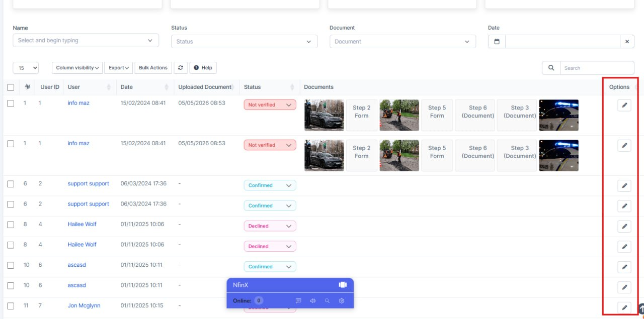The width and height of the screenshot is (644, 319).
Task: Open the page size 15 dropdown
Action: pyautogui.click(x=26, y=68)
